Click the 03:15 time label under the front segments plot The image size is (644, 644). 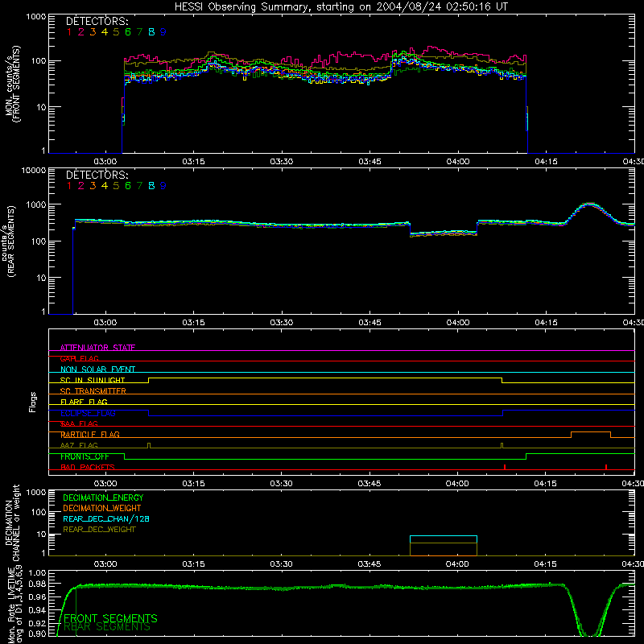click(193, 162)
